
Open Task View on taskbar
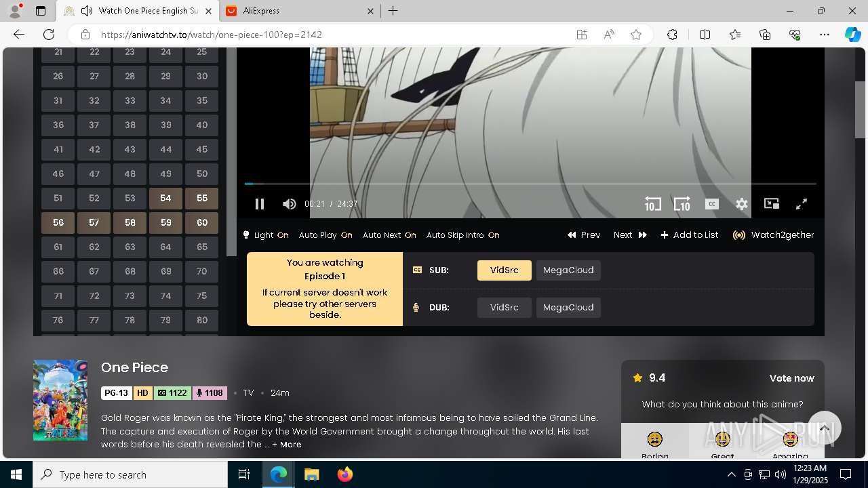[244, 474]
